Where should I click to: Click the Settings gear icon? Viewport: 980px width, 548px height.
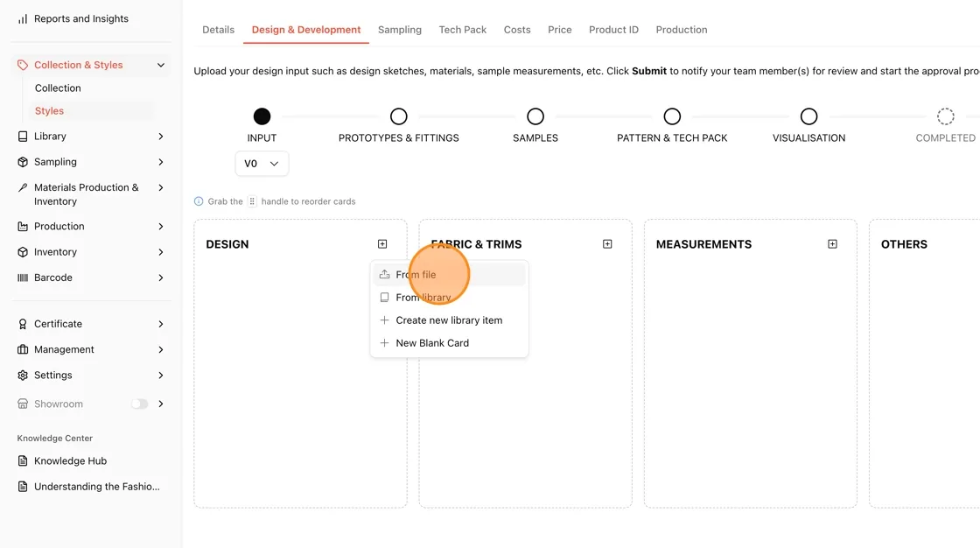point(23,376)
